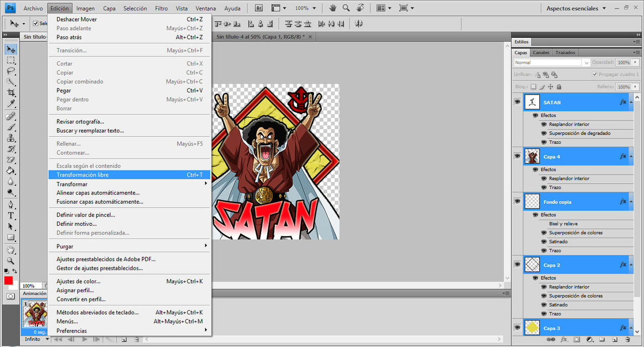Select the Paint Bucket tool
The image size is (644, 347).
[11, 170]
